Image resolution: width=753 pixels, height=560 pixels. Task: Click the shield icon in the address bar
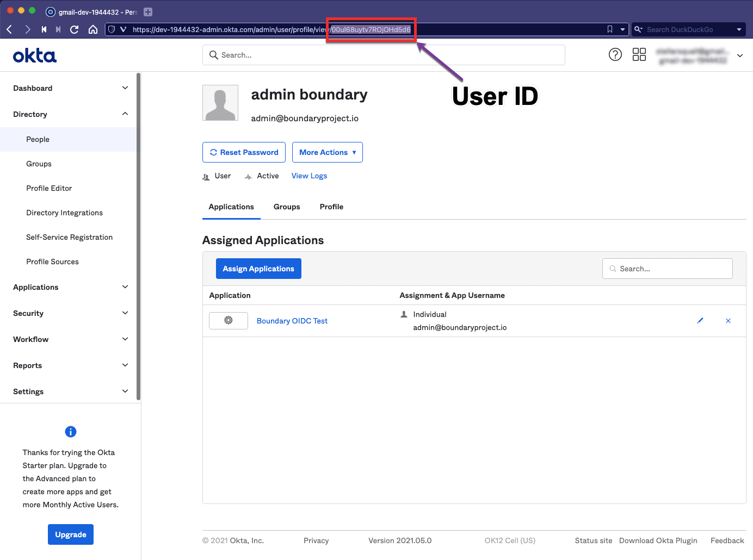112,29
